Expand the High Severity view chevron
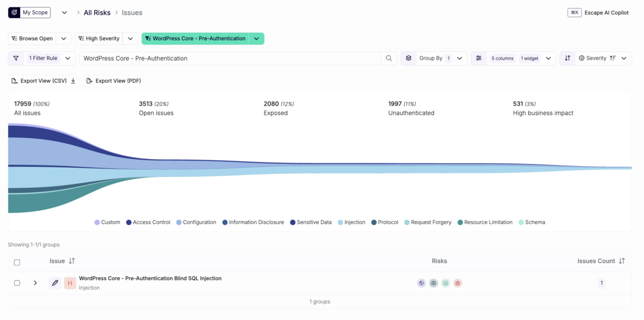The image size is (644, 320). point(130,38)
